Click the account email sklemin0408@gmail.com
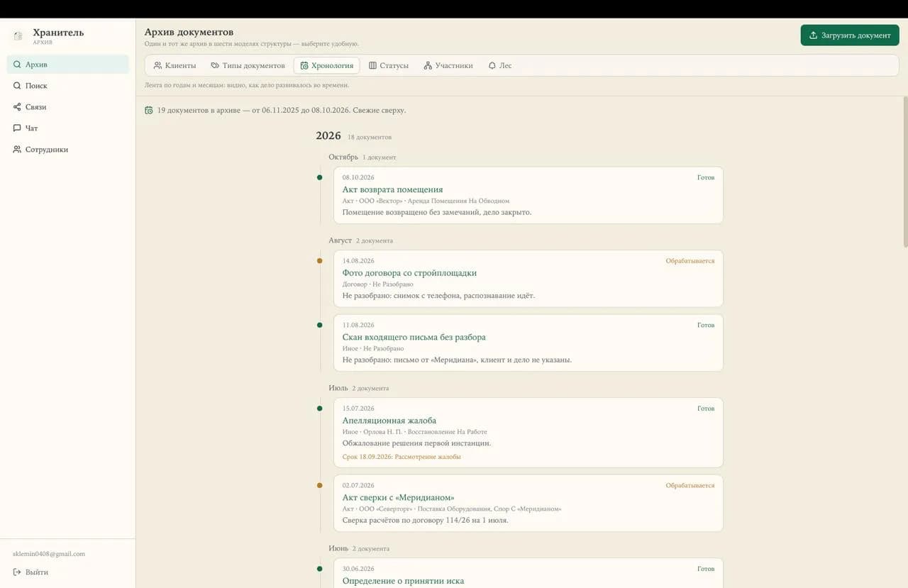 49,554
